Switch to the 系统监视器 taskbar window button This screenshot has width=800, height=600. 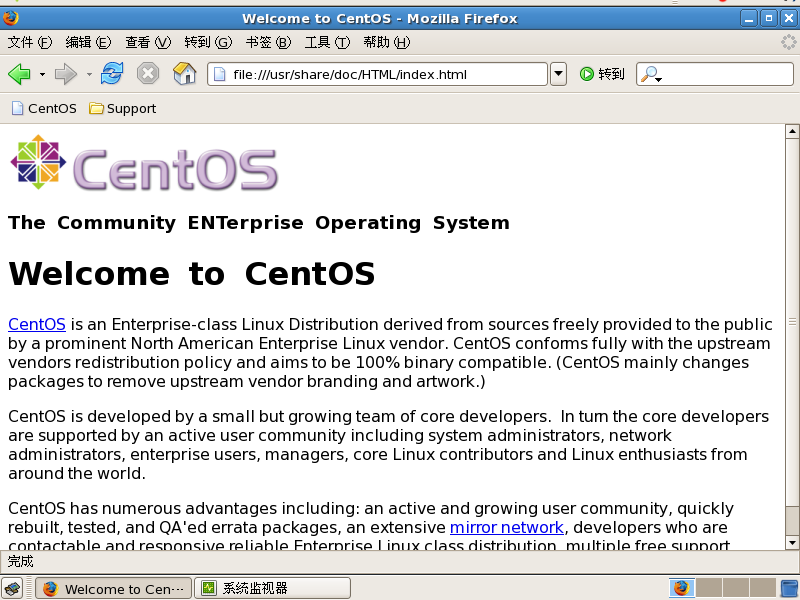[272, 589]
